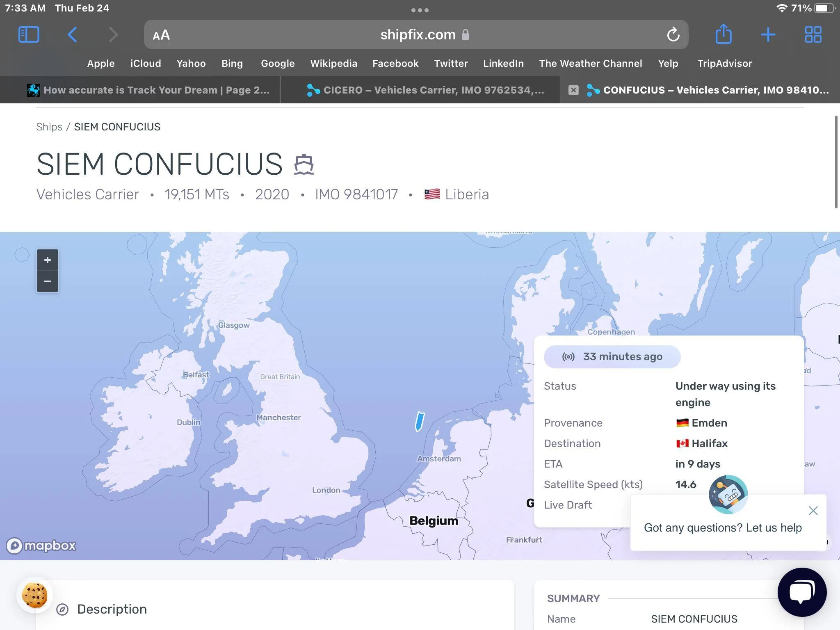Click the Amsterdam label on the map
The width and height of the screenshot is (840, 630).
click(x=439, y=459)
